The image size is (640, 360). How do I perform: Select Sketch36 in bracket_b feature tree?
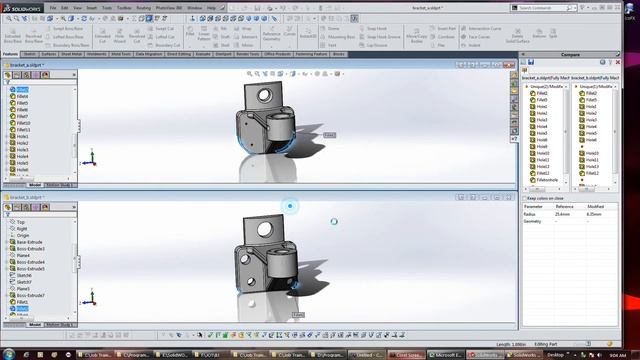click(x=21, y=276)
